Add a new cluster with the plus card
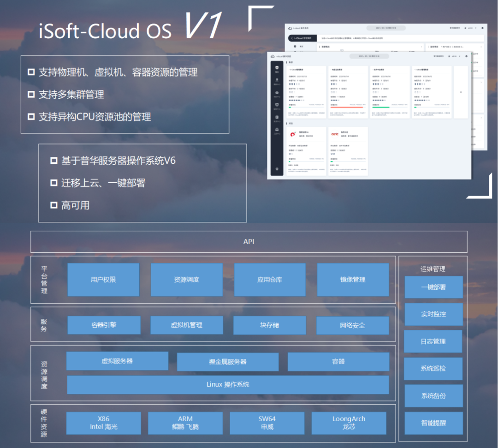The height and width of the screenshot is (448, 498). pos(461,92)
